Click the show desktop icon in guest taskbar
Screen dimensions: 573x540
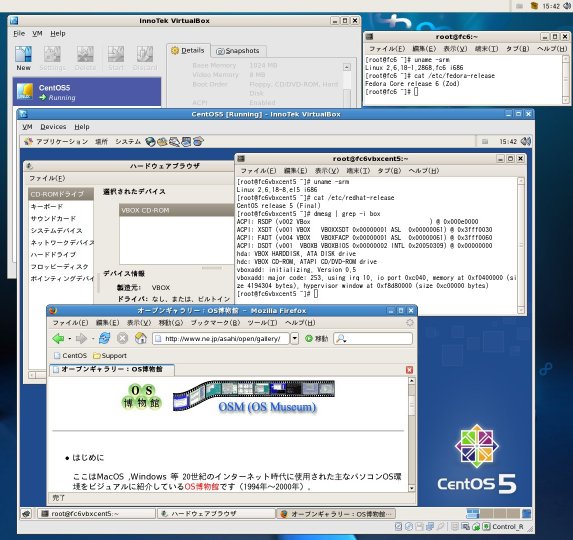click(26, 514)
